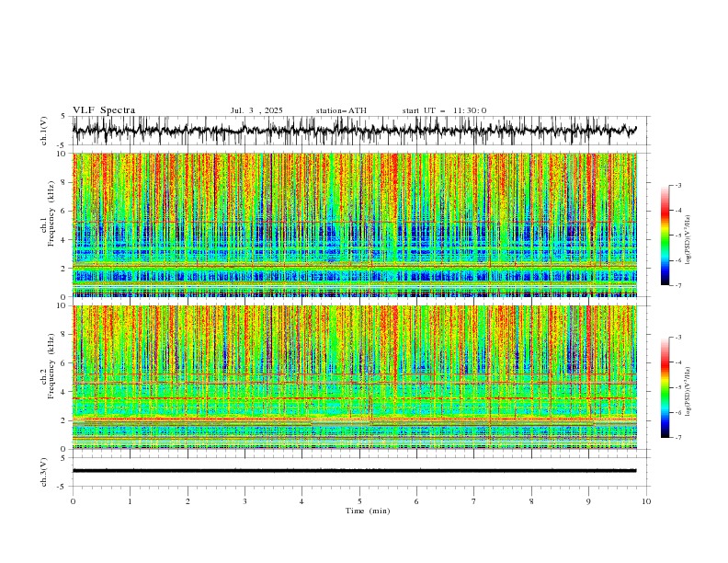This screenshot has height=563, width=728.
Task: Click time-axis tick label "2"
Action: pyautogui.click(x=188, y=501)
